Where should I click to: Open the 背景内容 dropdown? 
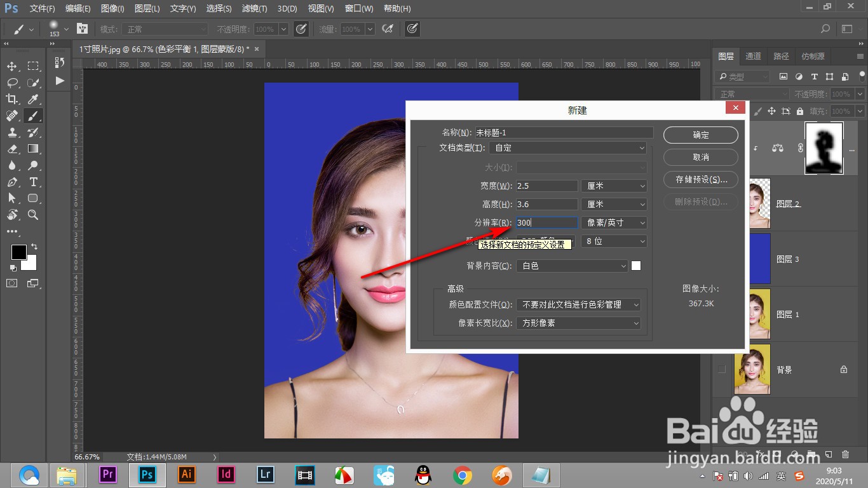click(x=572, y=266)
